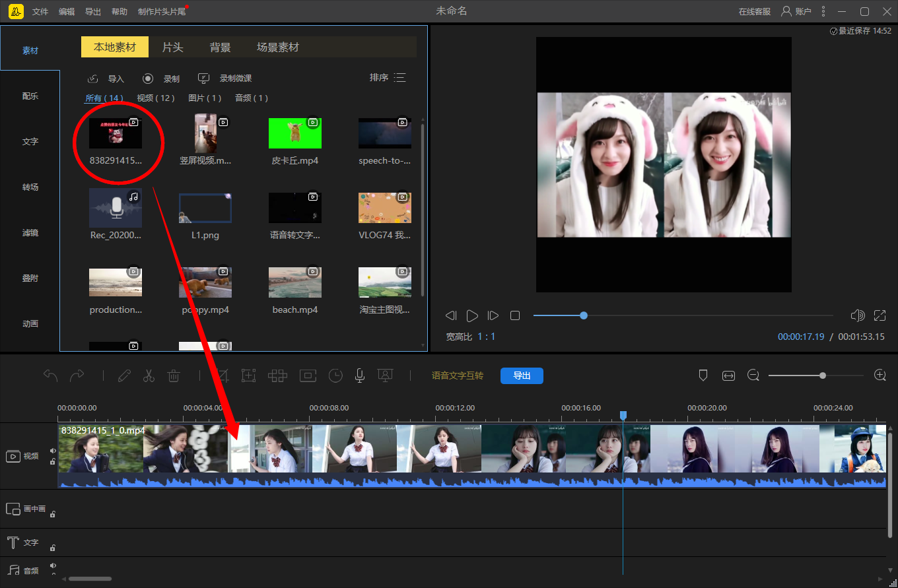Mute the video track speaker icon
The width and height of the screenshot is (898, 588).
tap(53, 451)
